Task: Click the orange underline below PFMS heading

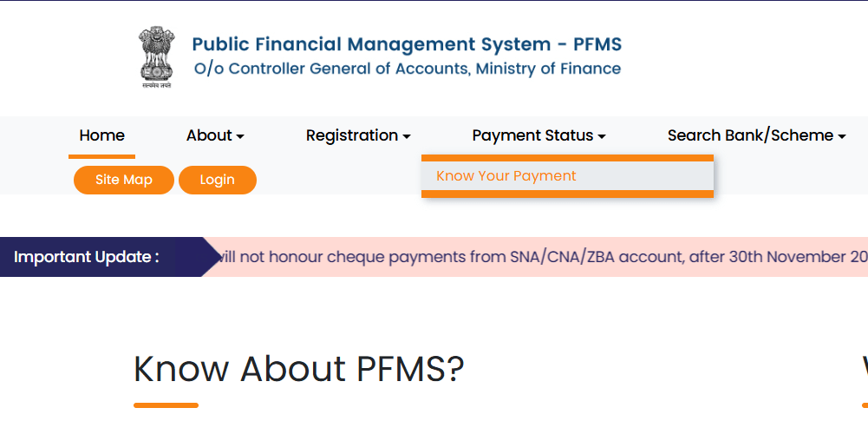Action: coord(166,405)
